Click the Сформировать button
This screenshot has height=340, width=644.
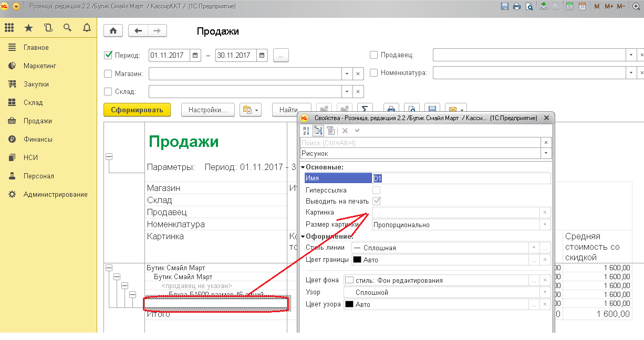tap(137, 109)
